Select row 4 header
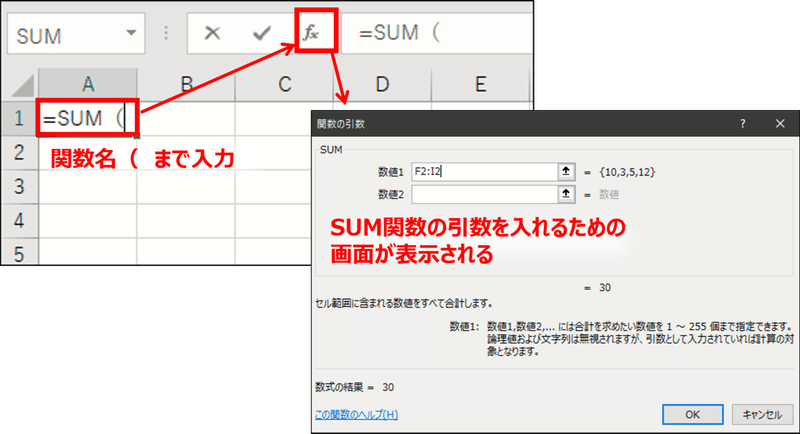 (x=19, y=221)
